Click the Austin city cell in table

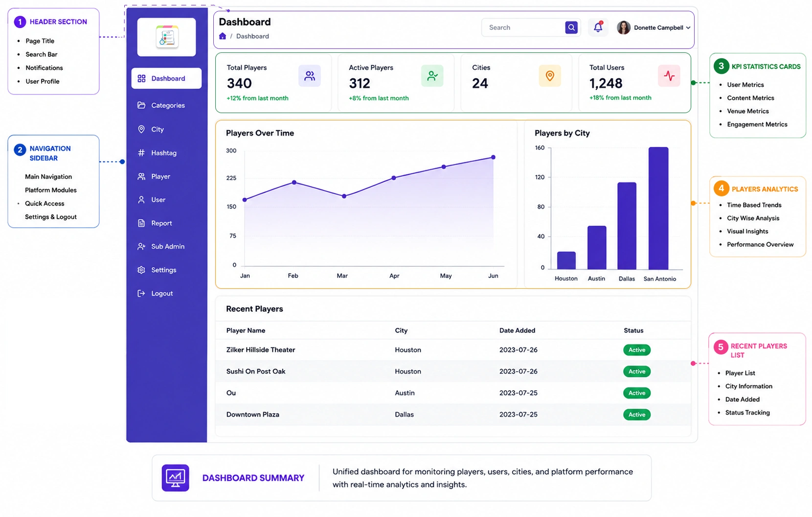tap(405, 393)
